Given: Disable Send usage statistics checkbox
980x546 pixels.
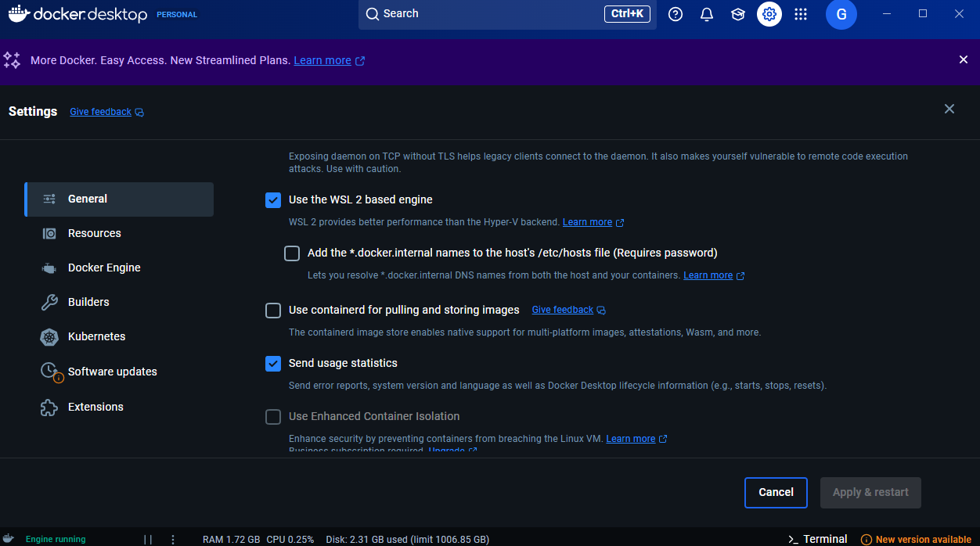Looking at the screenshot, I should click(273, 364).
